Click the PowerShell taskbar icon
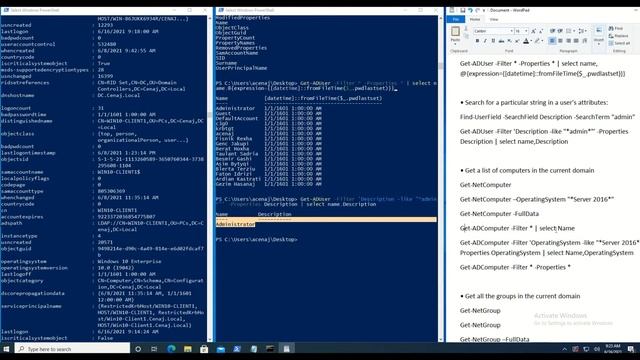640x360 pixels. tap(237, 349)
